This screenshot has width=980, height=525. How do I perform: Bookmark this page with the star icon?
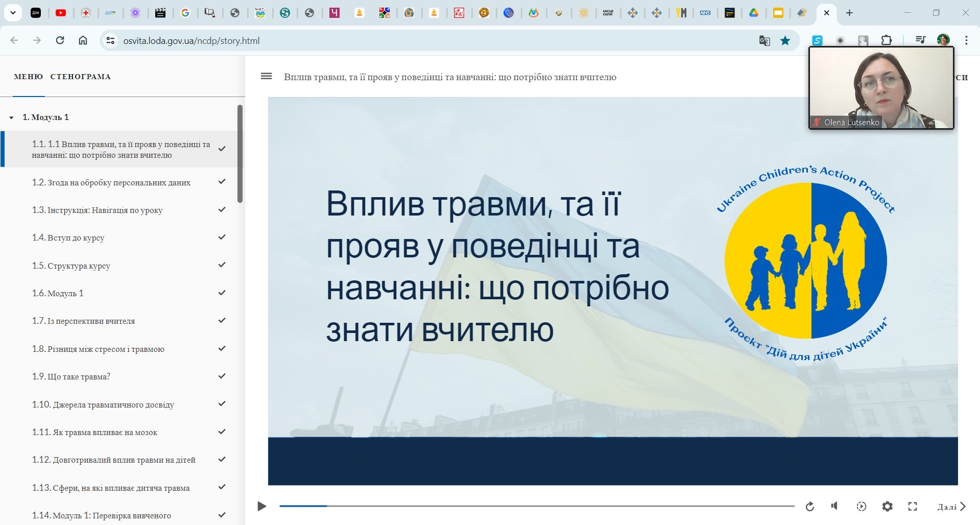pyautogui.click(x=785, y=41)
